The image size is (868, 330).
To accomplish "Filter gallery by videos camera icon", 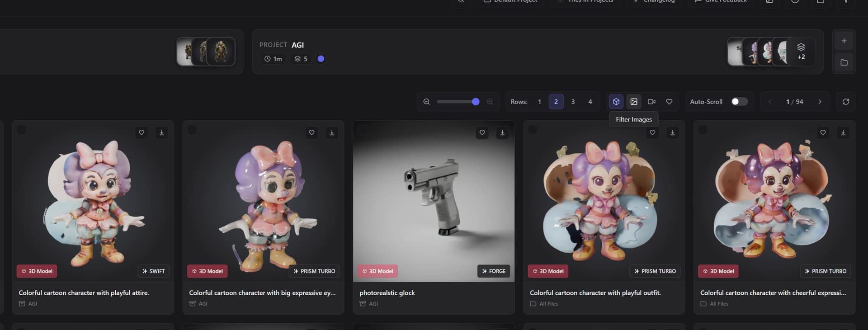I will click(651, 102).
